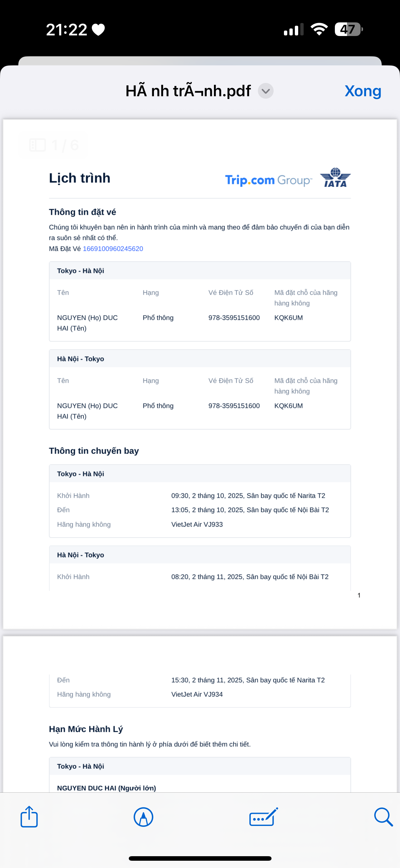Screen dimensions: 400x868
Task: Tap e-ticket number 978-3595151600 in first table
Action: point(234,318)
